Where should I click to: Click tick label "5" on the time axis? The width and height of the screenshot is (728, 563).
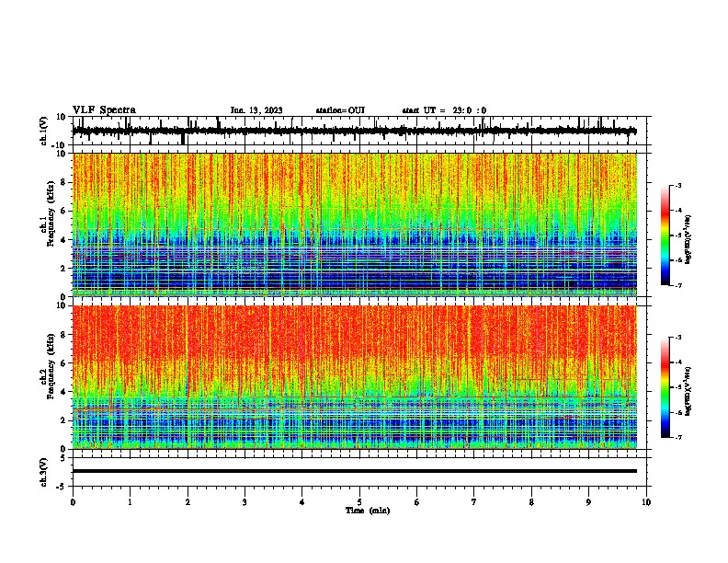359,502
